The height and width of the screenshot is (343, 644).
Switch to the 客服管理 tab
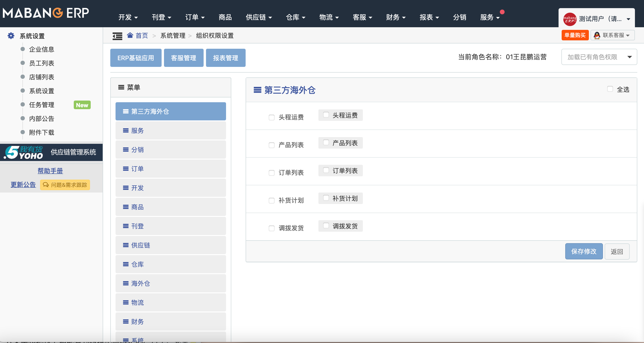[184, 58]
